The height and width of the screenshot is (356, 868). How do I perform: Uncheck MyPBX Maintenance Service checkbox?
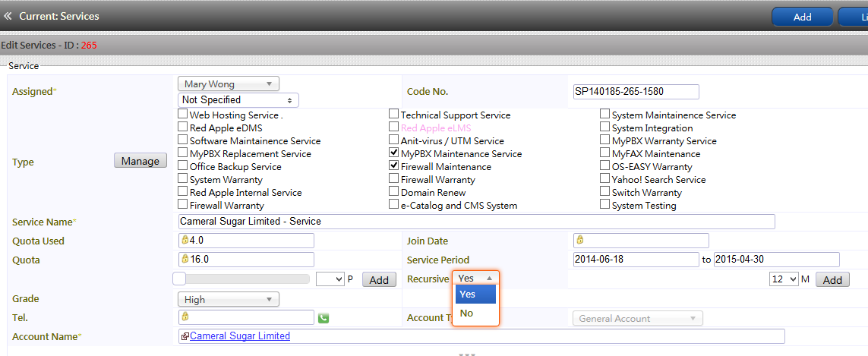[393, 153]
